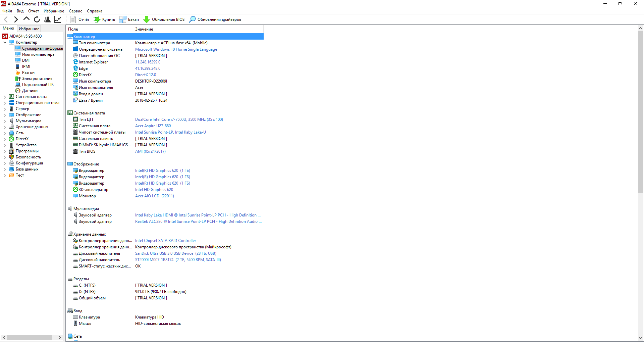This screenshot has height=342, width=644.
Task: Open Intel Sunrise Point-LP chipset link
Action: pos(170,132)
